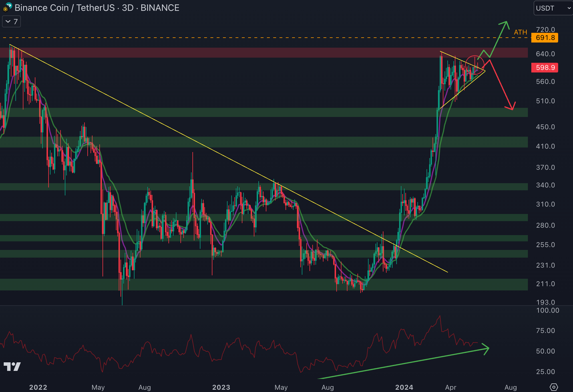Select the red resistance zone near 640
The image size is (573, 392).
(x=257, y=53)
